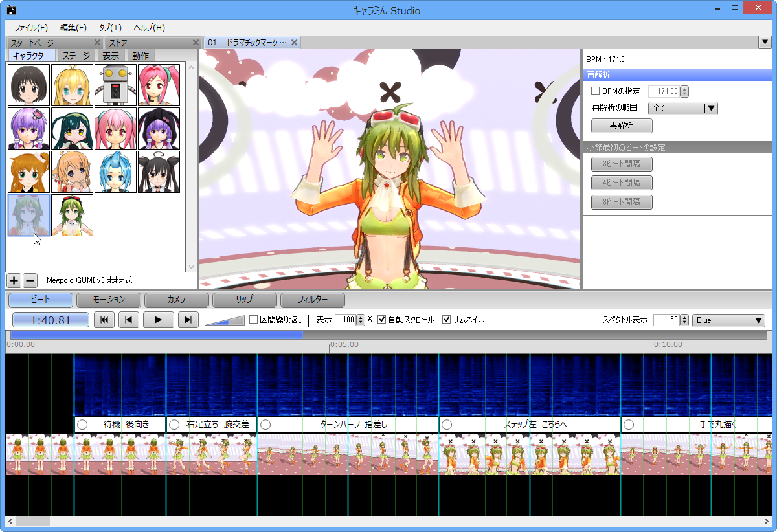Viewport: 777px width, 532px height.
Task: Close the 01 - ドラマチックマーケ song tab
Action: (x=294, y=43)
